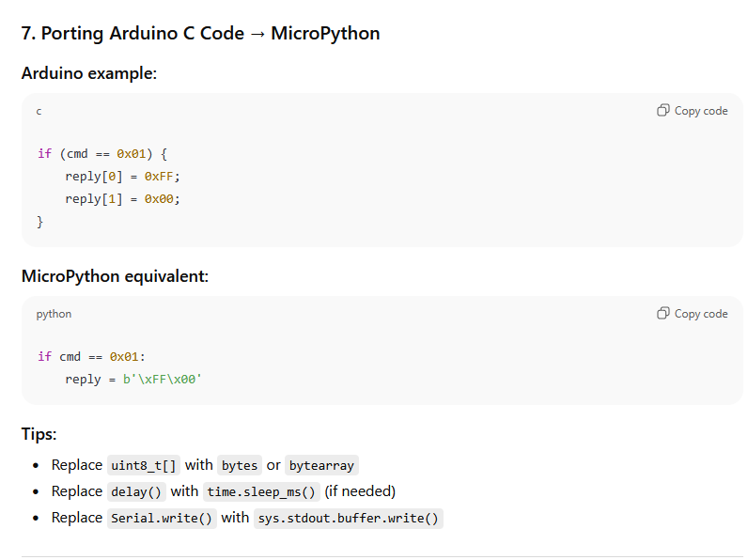Click the "Tips:" heading
This screenshot has width=748, height=560.
(x=39, y=434)
